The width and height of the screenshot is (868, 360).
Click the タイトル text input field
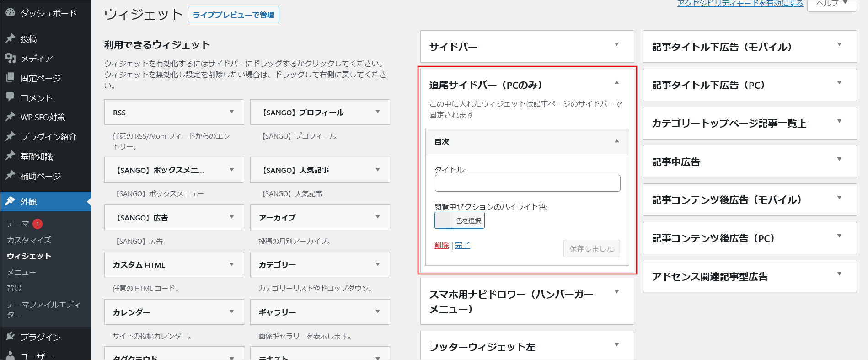pyautogui.click(x=527, y=183)
